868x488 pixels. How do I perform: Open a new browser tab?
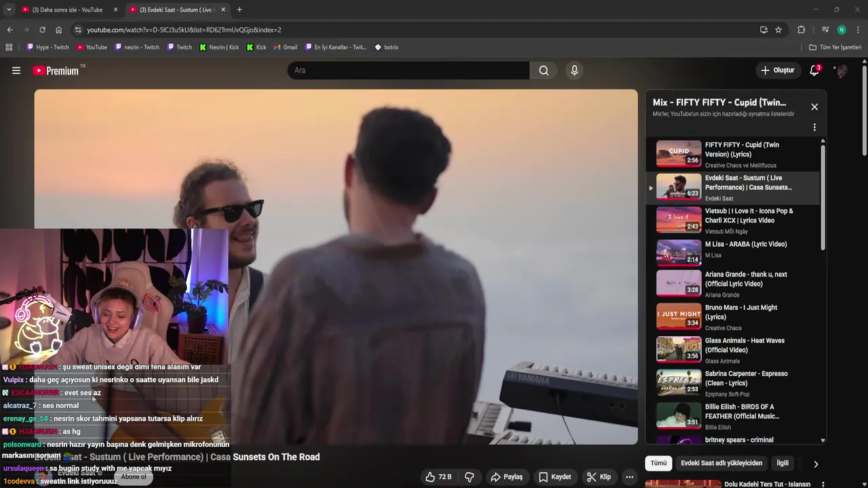pyautogui.click(x=239, y=9)
